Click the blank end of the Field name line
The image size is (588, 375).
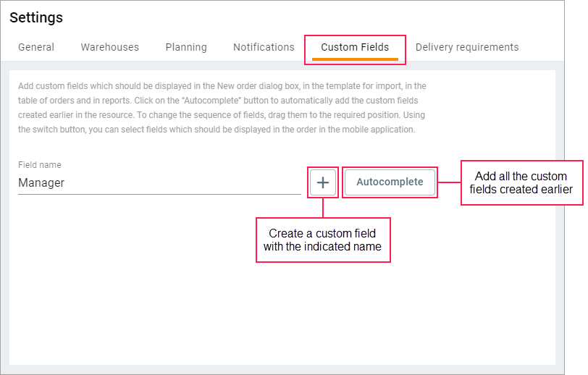(x=275, y=183)
